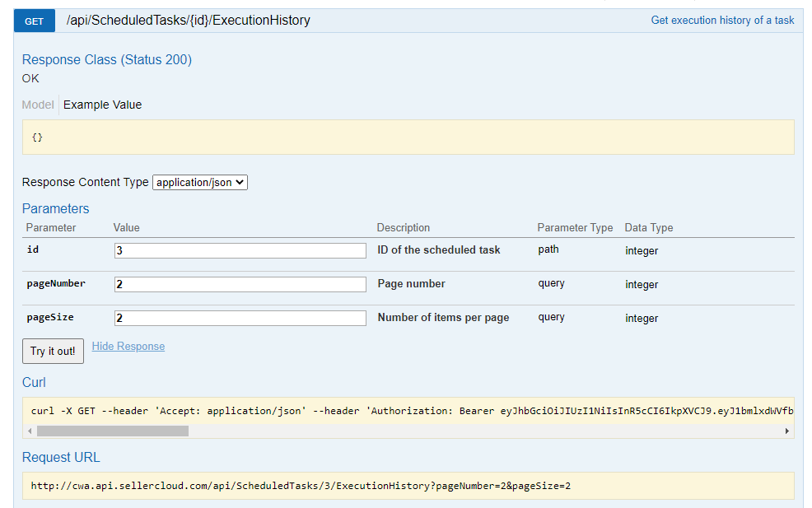Click 'Get execution history of a task' link

(x=722, y=21)
